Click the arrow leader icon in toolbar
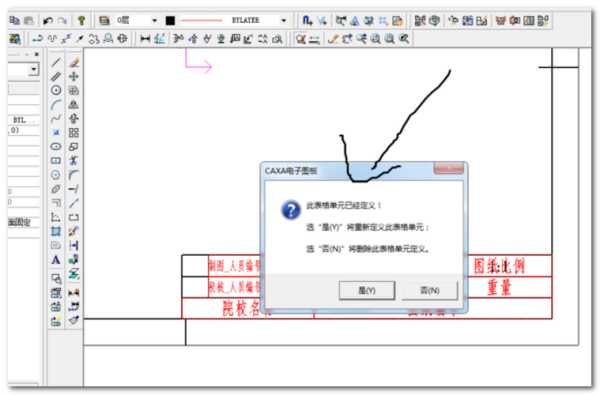 tap(80, 39)
